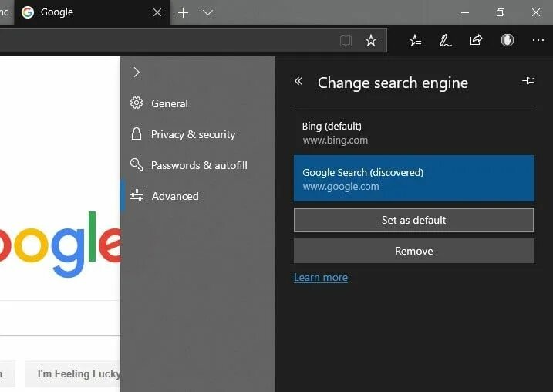Go back using the double chevron icon
The image size is (553, 392).
tap(298, 81)
